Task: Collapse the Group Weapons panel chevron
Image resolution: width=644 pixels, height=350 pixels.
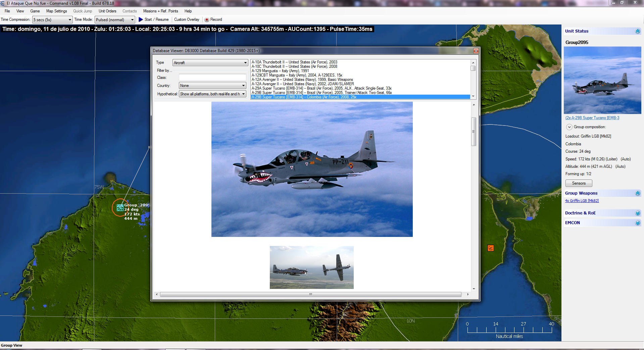Action: pos(638,193)
